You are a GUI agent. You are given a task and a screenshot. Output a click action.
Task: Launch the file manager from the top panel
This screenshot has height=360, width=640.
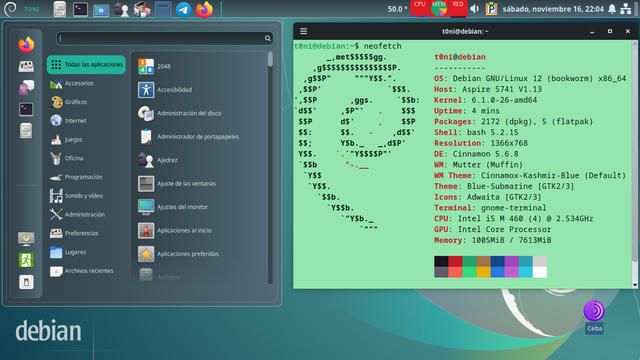coord(60,9)
